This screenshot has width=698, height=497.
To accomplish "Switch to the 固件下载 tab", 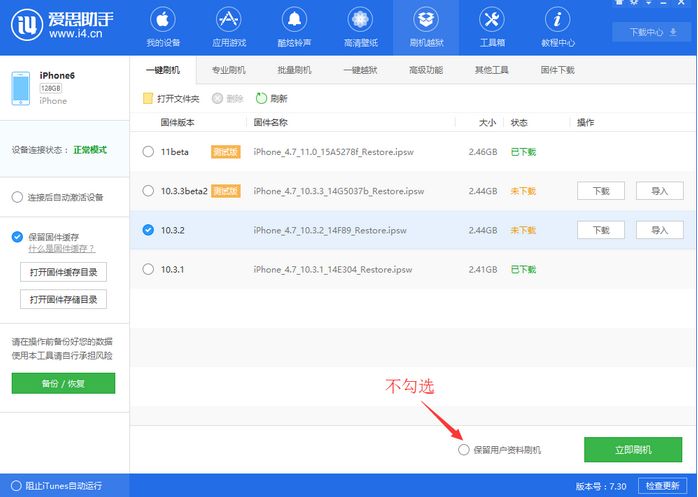I will pyautogui.click(x=557, y=70).
